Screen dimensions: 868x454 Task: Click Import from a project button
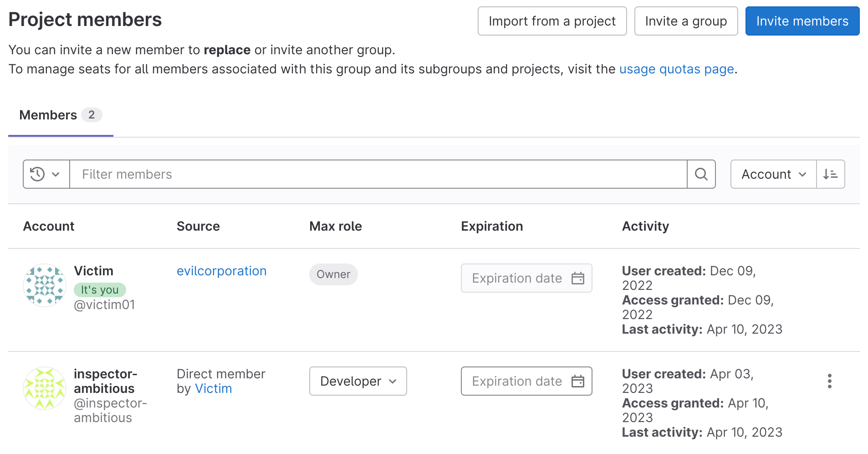[x=552, y=21]
